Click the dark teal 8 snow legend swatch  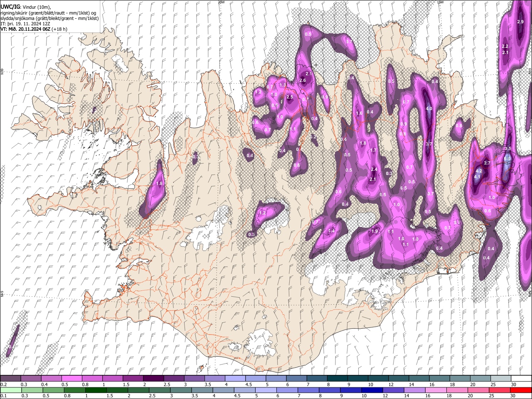point(337,379)
